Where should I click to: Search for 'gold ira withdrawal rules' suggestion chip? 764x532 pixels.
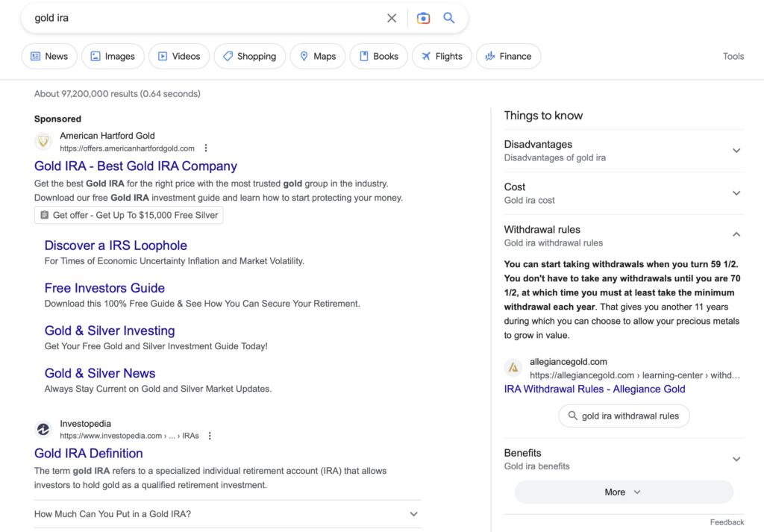point(624,416)
